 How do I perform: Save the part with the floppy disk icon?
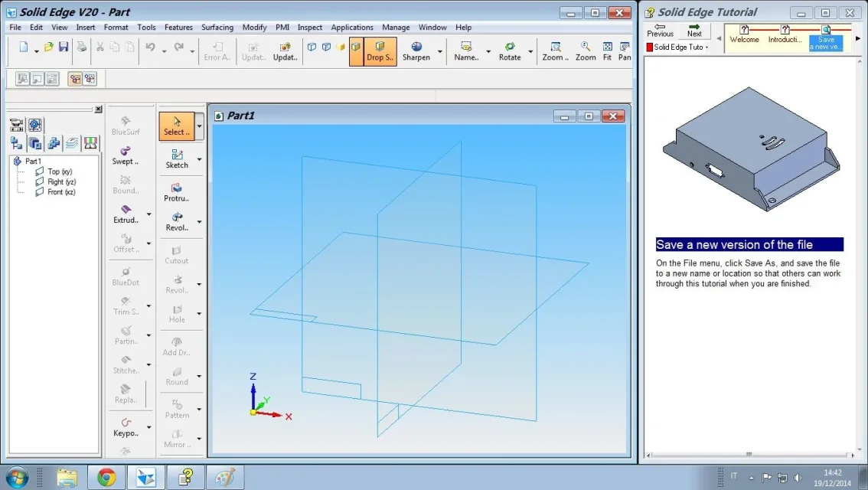point(64,47)
